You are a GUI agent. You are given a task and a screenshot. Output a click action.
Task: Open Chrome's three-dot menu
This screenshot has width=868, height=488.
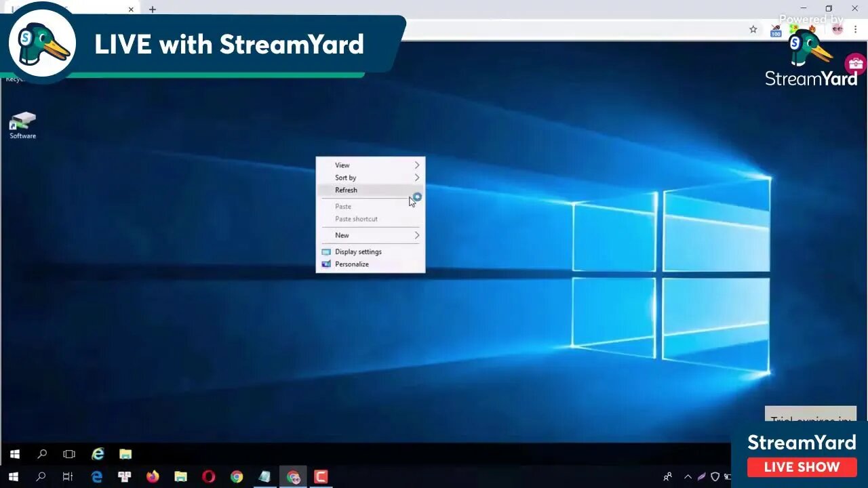tap(856, 29)
